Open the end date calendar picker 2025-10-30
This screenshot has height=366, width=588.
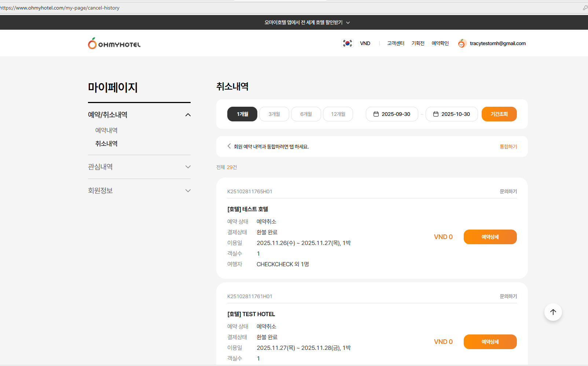[451, 114]
